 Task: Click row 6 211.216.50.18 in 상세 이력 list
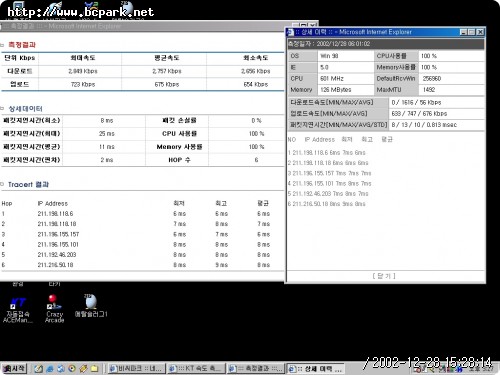coord(327,204)
